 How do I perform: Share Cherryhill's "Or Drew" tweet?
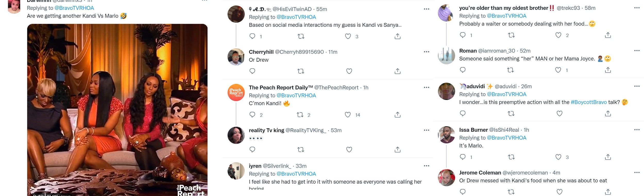coord(397,71)
